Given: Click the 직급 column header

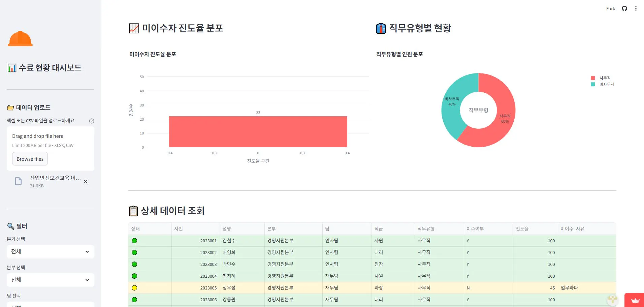Looking at the screenshot, I should (x=393, y=229).
